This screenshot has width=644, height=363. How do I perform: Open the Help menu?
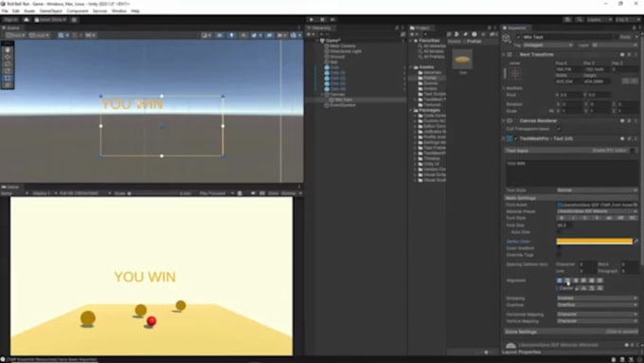(x=135, y=11)
